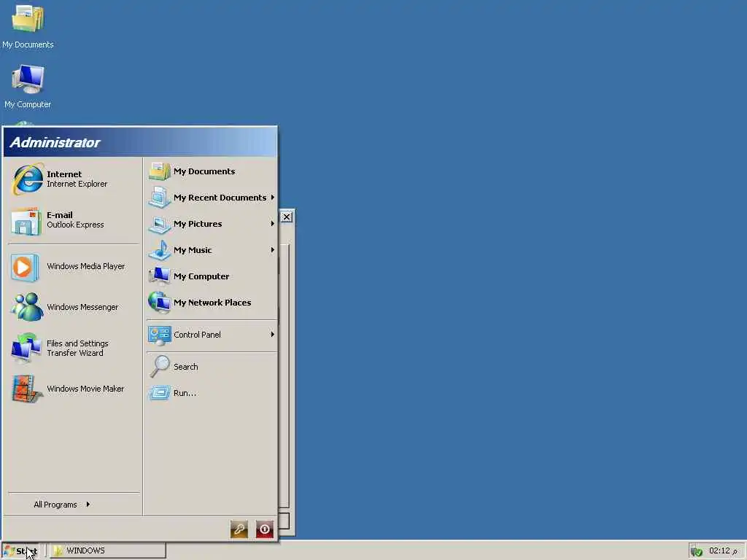Launch Outlook Express E-mail
This screenshot has width=747, height=560.
pyautogui.click(x=75, y=220)
